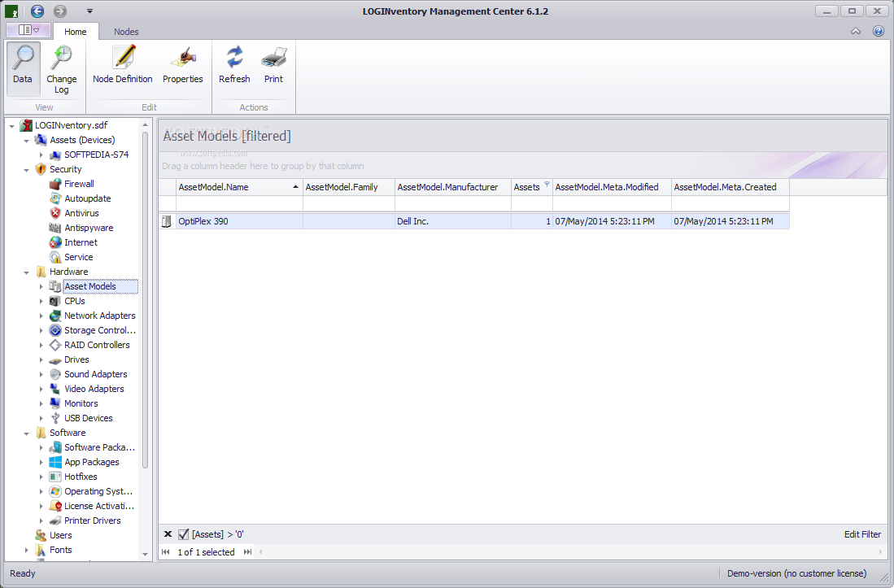
Task: Sort by AssetModel.Meta.Modified column header
Action: click(x=612, y=187)
